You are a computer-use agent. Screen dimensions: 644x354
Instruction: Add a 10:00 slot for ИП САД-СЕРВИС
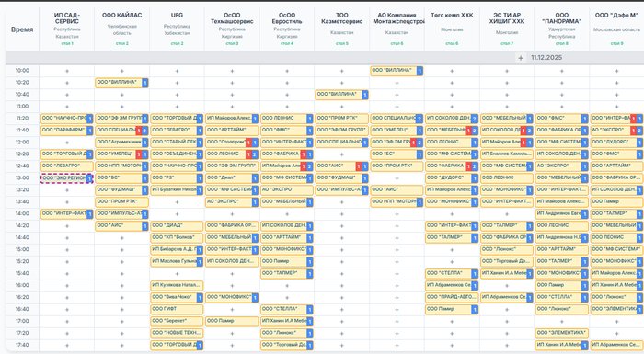point(67,71)
